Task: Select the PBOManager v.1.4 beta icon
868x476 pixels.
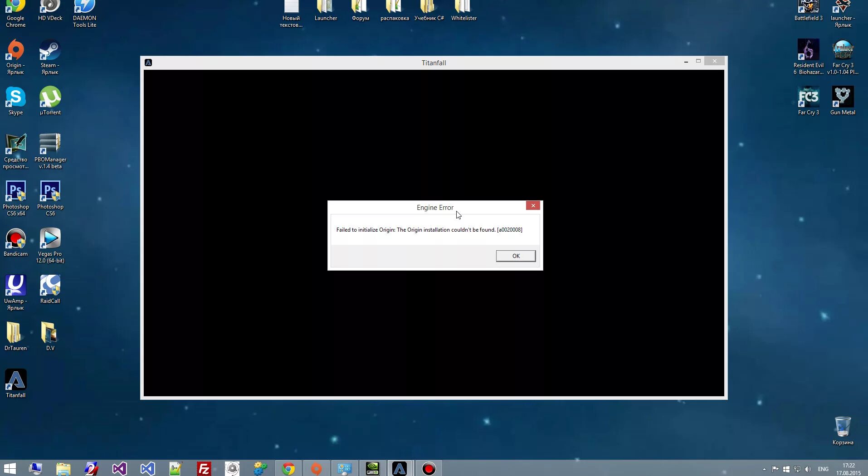Action: coord(50,151)
